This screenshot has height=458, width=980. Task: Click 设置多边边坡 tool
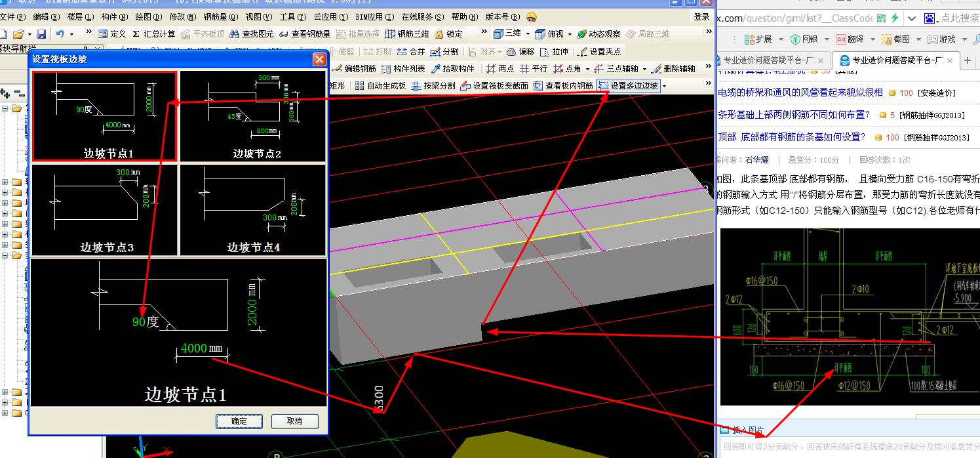(x=628, y=85)
